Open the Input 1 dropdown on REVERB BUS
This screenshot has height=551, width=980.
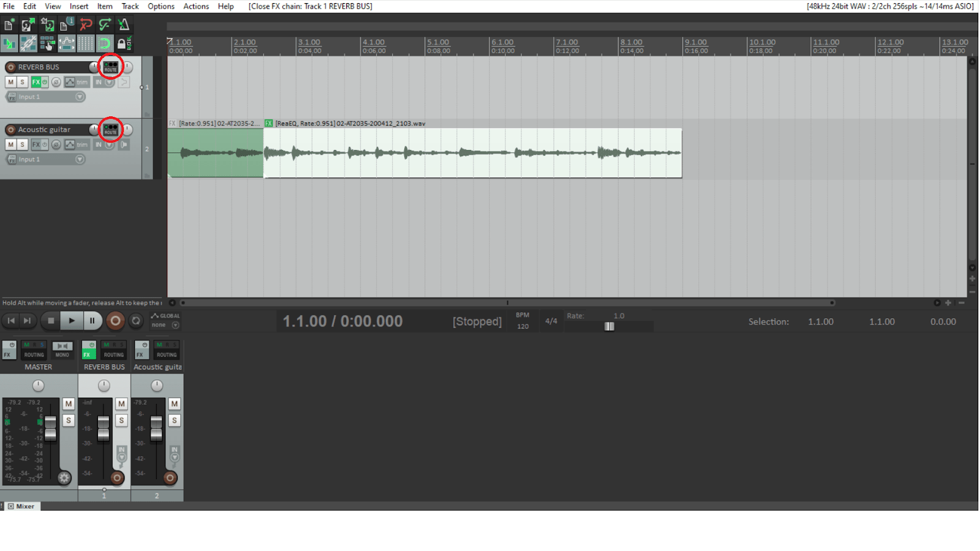(x=80, y=97)
